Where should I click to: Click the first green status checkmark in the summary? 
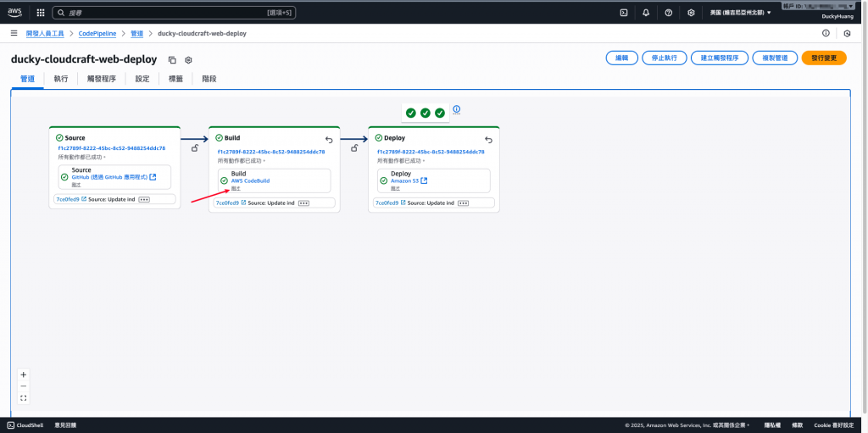coord(411,113)
